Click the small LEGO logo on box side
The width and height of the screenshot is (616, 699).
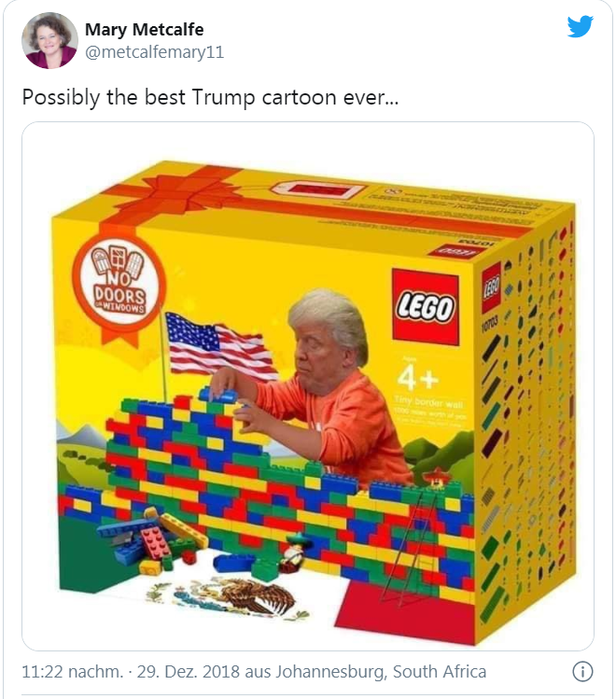pos(492,287)
